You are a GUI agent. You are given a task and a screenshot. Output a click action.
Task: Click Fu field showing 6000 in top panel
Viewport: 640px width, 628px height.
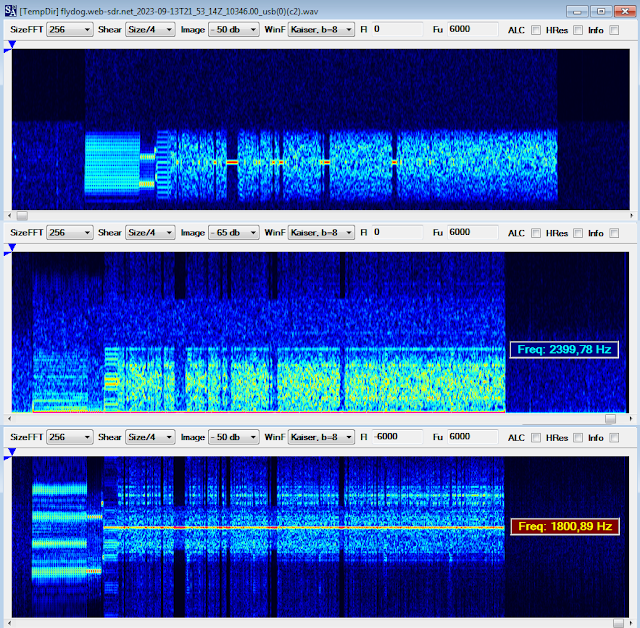click(473, 29)
